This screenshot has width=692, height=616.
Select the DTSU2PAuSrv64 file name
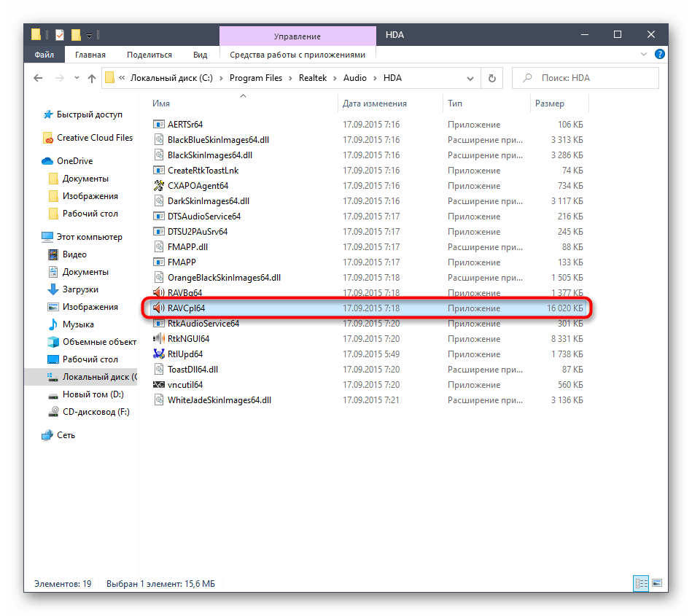198,232
